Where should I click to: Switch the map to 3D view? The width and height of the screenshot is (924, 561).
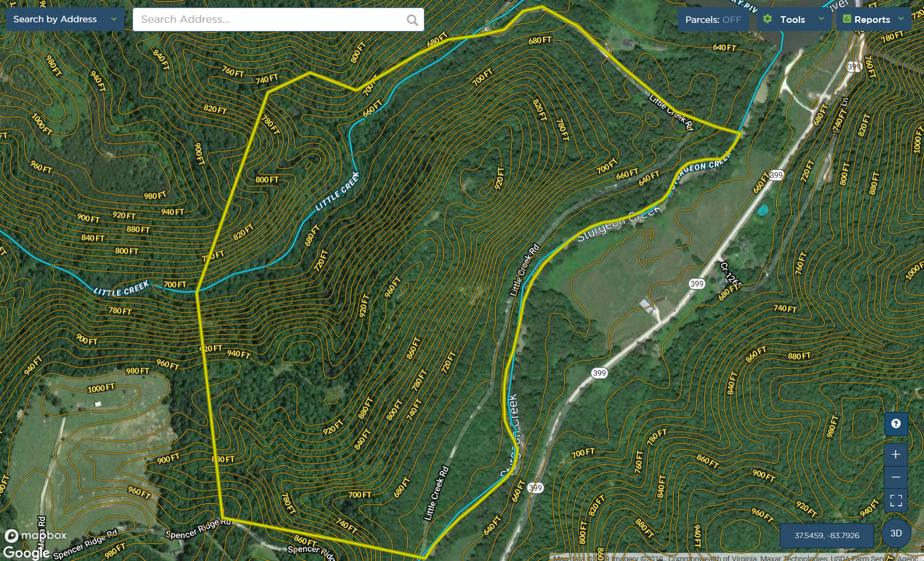[x=896, y=533]
